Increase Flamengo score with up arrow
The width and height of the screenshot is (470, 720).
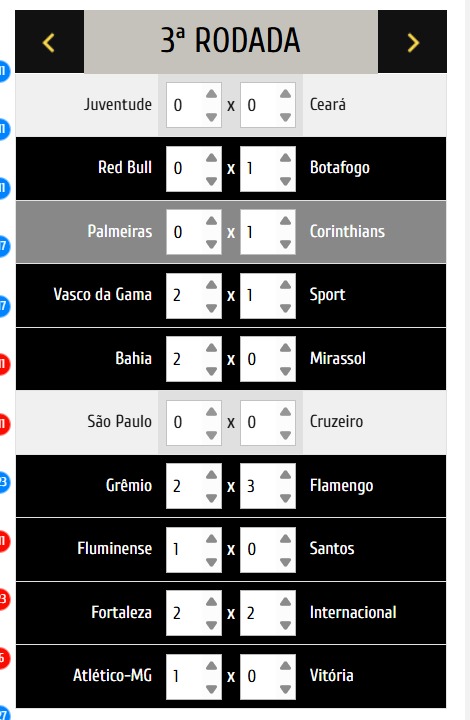[x=285, y=475]
